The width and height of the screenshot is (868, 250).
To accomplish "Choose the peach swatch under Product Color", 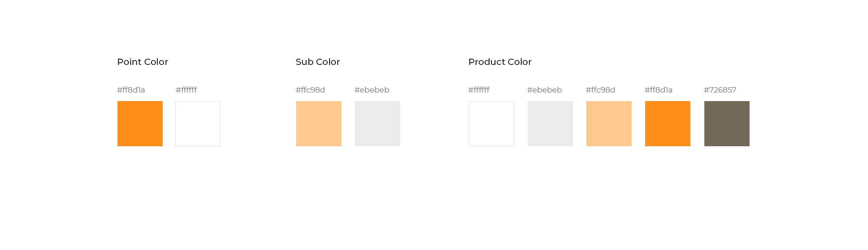I will [x=609, y=124].
